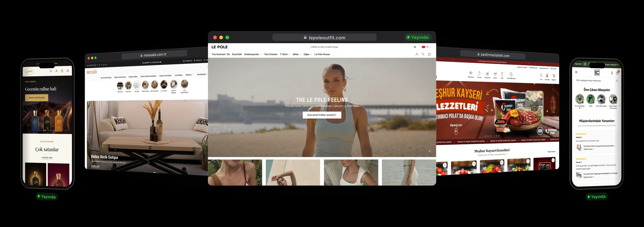The width and height of the screenshot is (644, 227).
Task: Pause the Le Pole hero video
Action: coord(429,151)
